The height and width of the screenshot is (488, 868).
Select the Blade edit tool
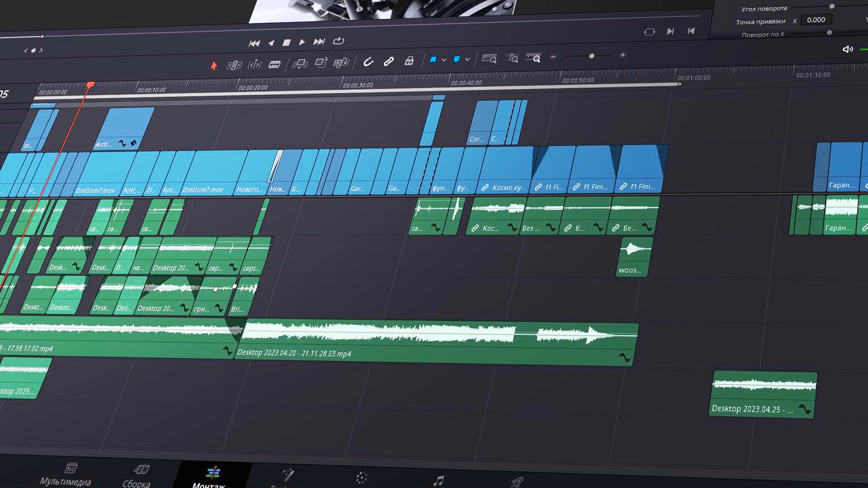point(274,65)
